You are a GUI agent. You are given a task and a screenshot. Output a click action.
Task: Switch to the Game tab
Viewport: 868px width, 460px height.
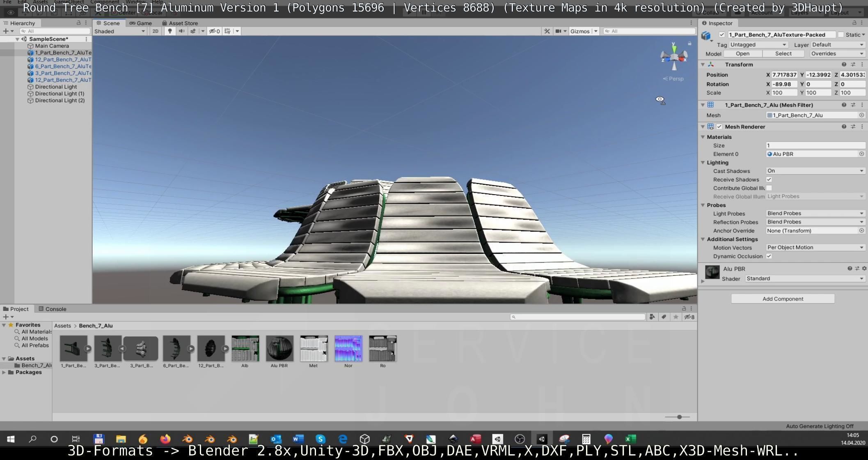140,23
